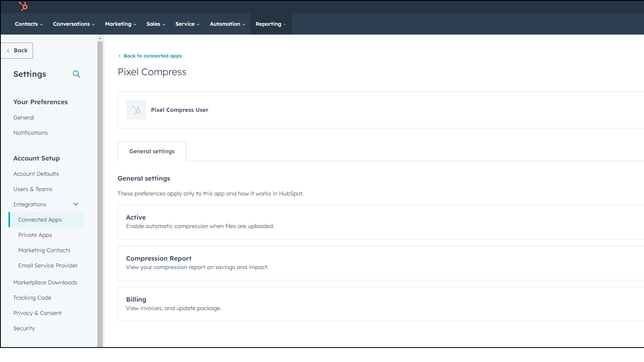Open Marketing Contacts settings
The image size is (644, 362).
[x=44, y=250]
